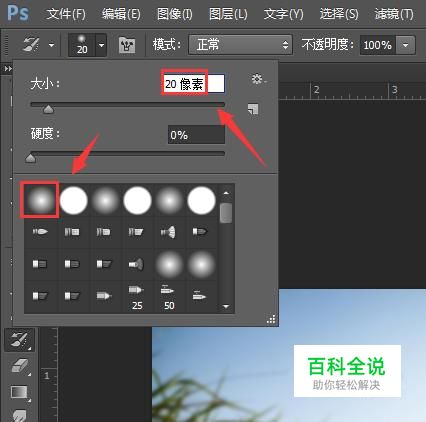Select the fifth brush in the top row

click(x=169, y=200)
